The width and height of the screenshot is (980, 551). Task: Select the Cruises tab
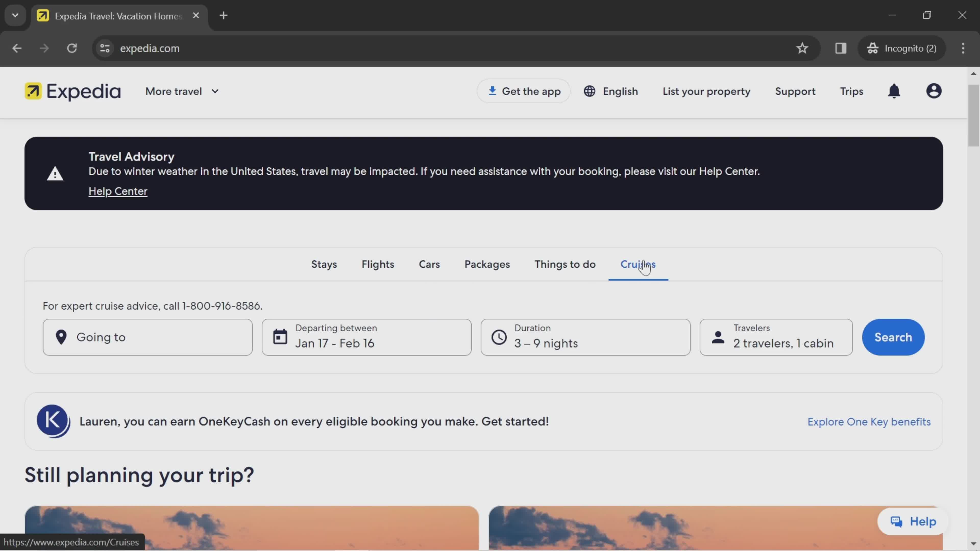(638, 264)
